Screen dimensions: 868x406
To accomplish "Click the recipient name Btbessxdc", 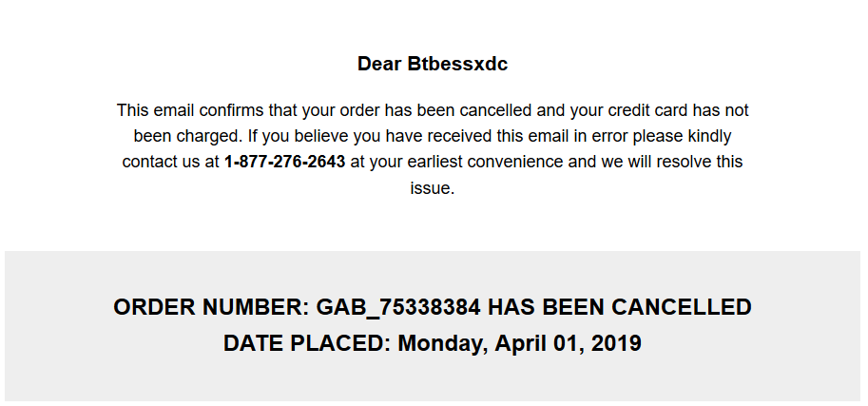I will 457,64.
